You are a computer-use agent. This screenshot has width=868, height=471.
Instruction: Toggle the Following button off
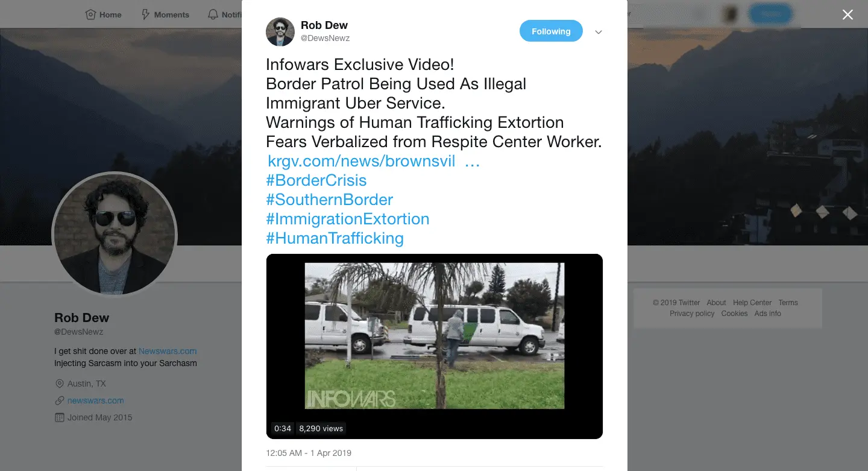tap(551, 31)
